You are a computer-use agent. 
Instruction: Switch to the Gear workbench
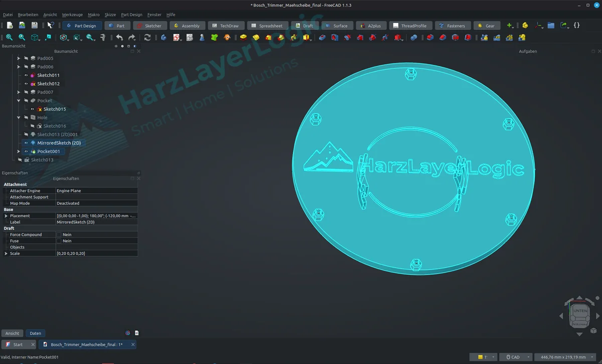(486, 26)
